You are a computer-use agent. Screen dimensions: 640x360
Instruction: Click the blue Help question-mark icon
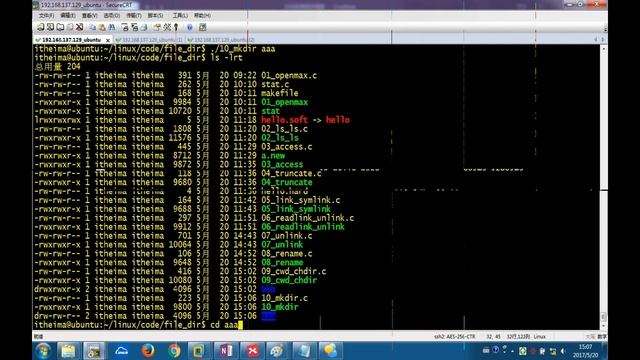click(189, 27)
